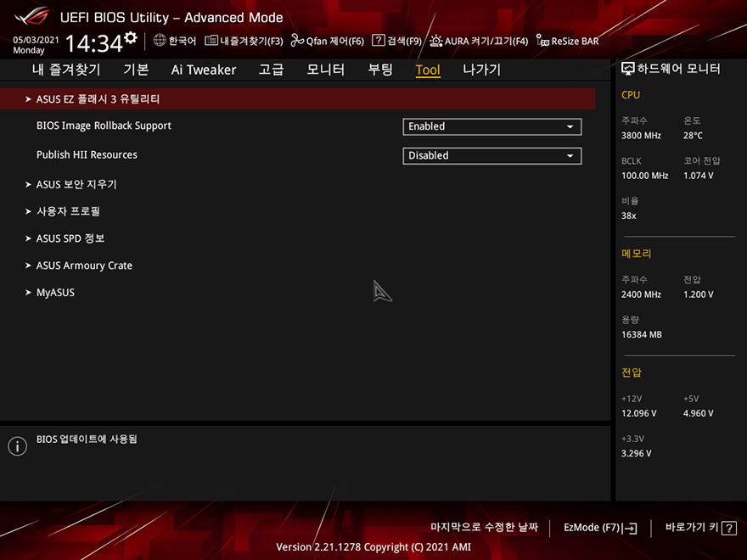Click the memory 2400 MHz value
The image size is (747, 560).
click(x=641, y=294)
